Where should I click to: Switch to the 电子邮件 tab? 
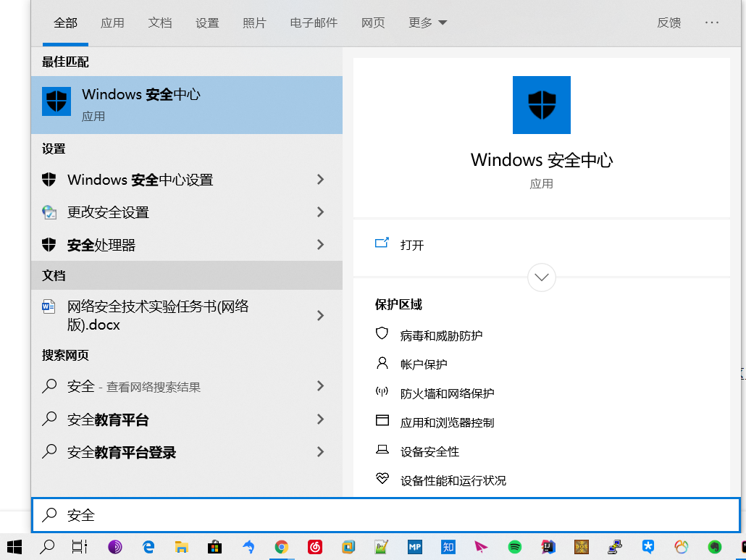click(x=314, y=22)
